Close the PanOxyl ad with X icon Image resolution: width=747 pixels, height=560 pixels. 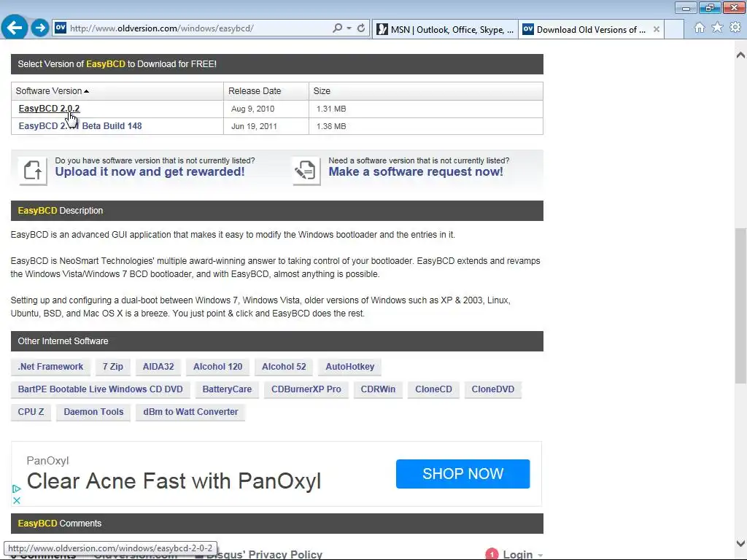pos(17,500)
